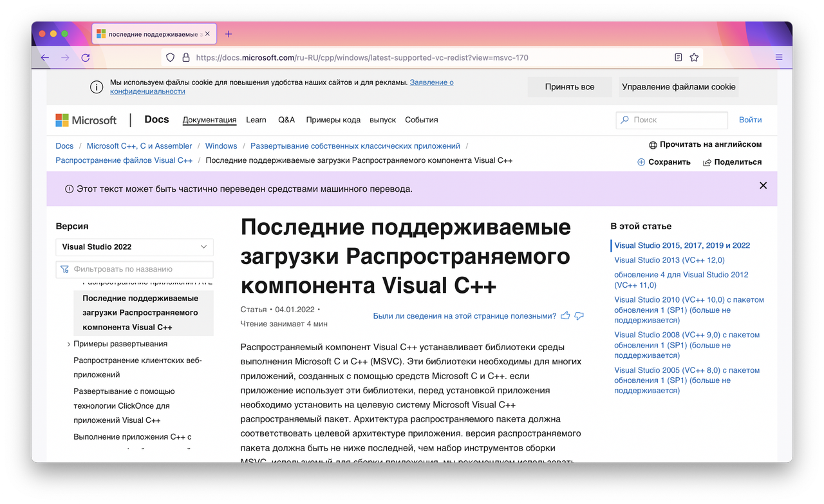824x504 pixels.
Task: Click the thumbs up feedback icon
Action: pos(565,316)
